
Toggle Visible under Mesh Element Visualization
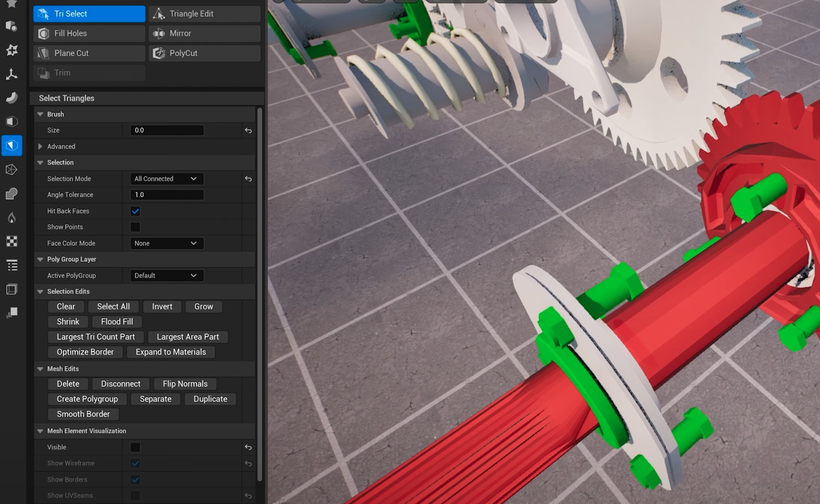click(135, 447)
